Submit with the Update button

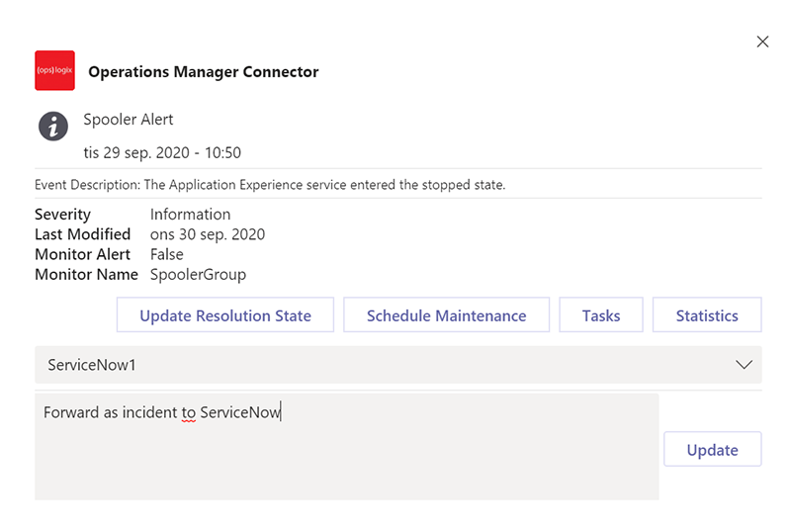712,449
